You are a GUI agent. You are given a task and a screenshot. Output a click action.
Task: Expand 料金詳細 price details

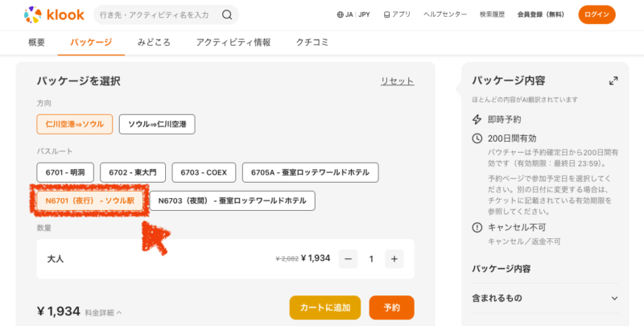tap(104, 313)
